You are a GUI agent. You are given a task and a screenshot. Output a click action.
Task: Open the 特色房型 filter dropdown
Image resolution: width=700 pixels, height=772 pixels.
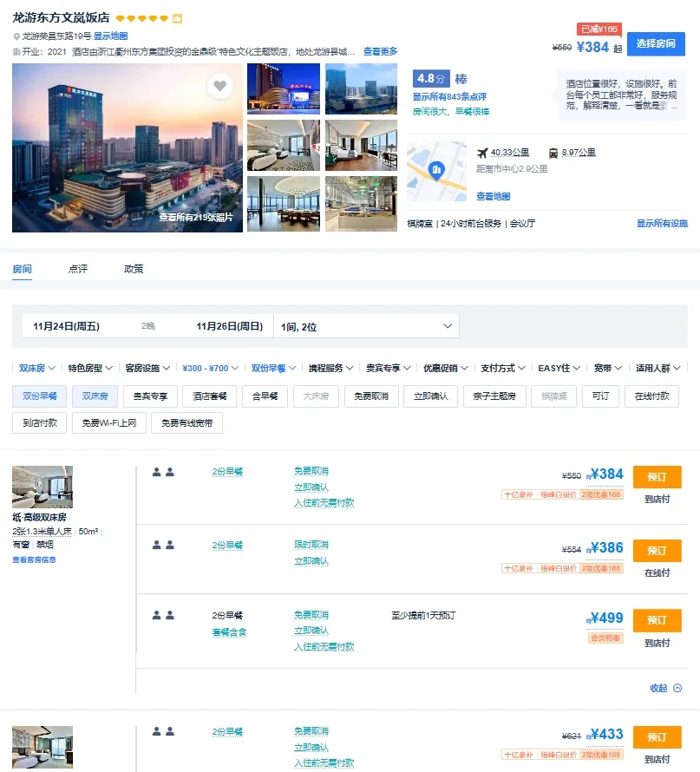tap(89, 368)
